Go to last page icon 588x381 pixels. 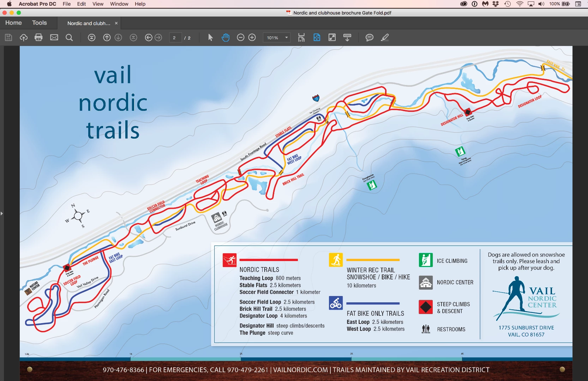(133, 37)
